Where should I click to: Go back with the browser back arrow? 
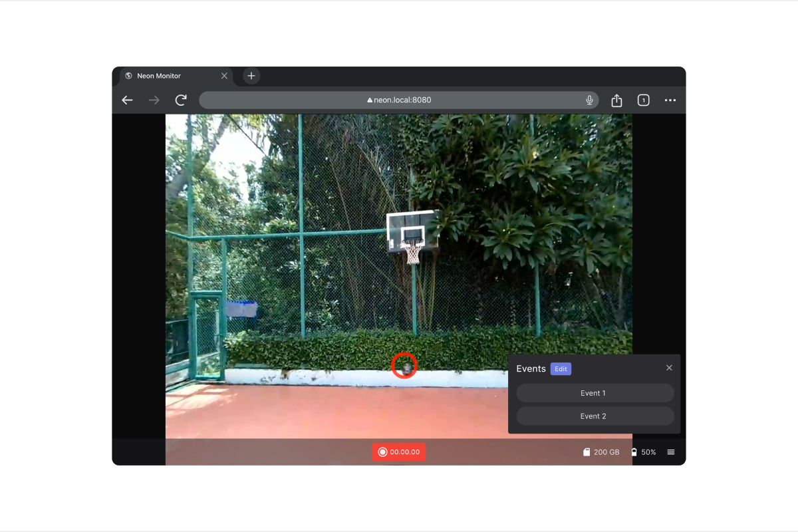pos(128,100)
